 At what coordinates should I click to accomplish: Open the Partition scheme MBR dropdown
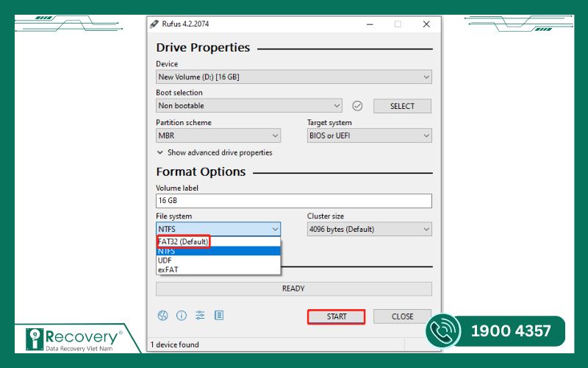click(x=218, y=135)
